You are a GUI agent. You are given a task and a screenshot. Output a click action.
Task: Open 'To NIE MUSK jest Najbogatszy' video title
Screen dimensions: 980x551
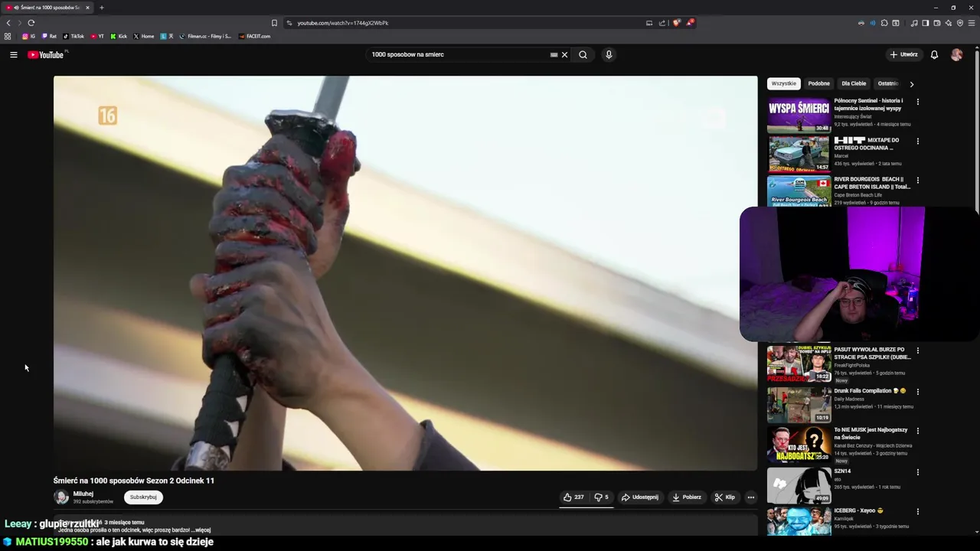[871, 433]
